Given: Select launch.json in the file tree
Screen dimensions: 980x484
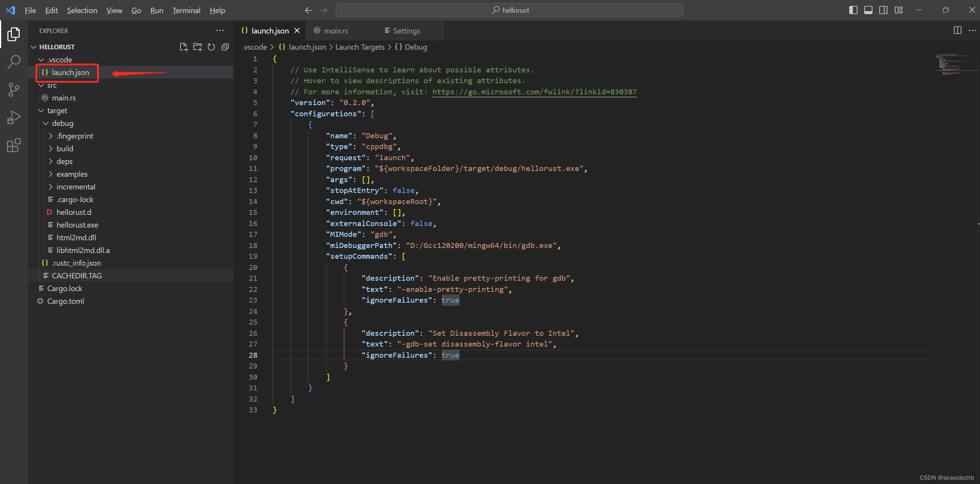Looking at the screenshot, I should click(x=130, y=72).
